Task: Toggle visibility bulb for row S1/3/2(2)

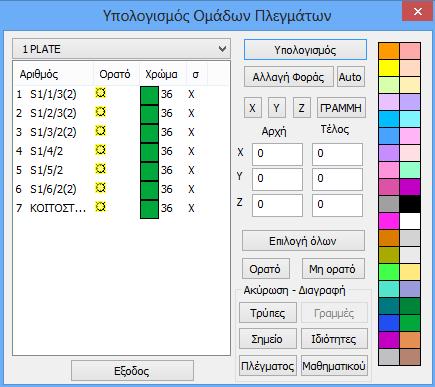Action: click(x=100, y=131)
